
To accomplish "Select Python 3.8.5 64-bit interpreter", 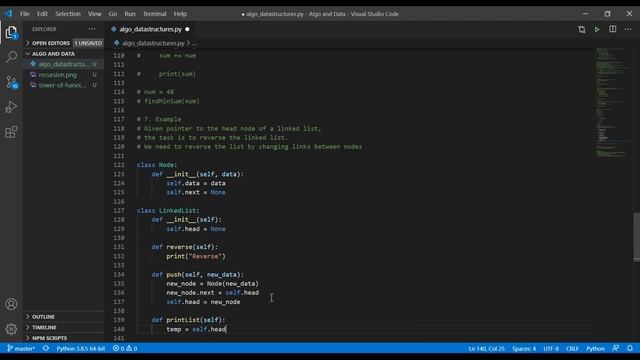I will tap(80, 349).
